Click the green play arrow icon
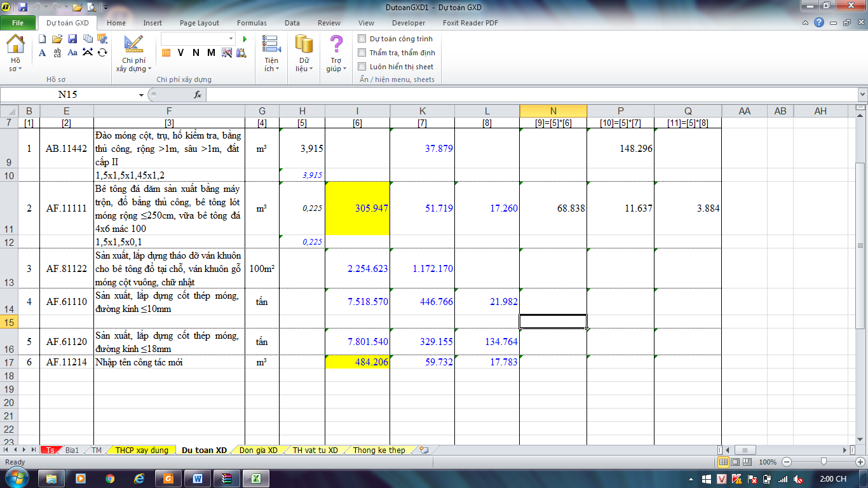 pyautogui.click(x=245, y=39)
